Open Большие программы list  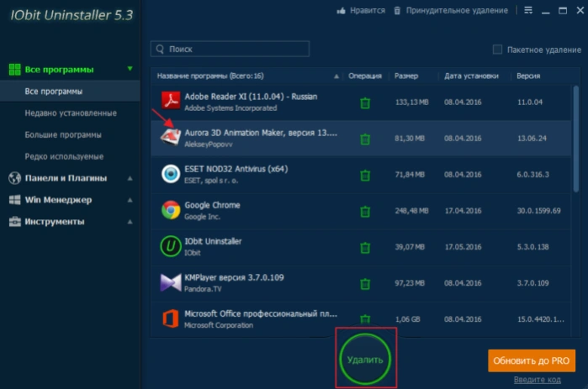[x=63, y=134]
